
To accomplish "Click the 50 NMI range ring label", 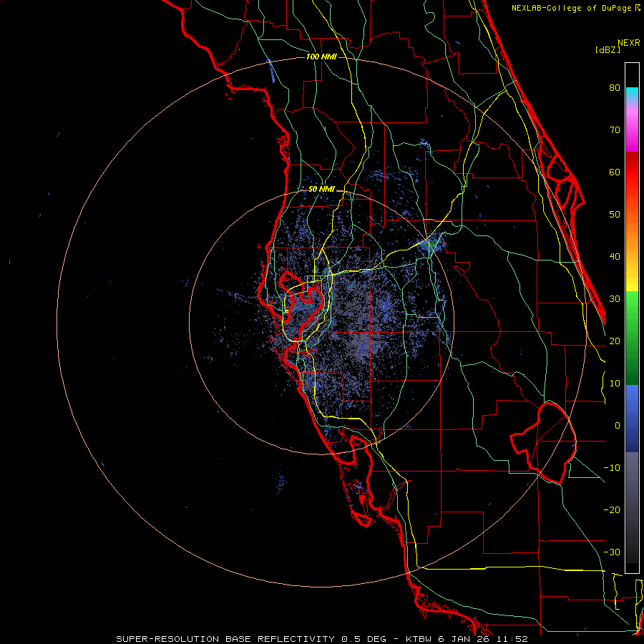I will tap(321, 190).
